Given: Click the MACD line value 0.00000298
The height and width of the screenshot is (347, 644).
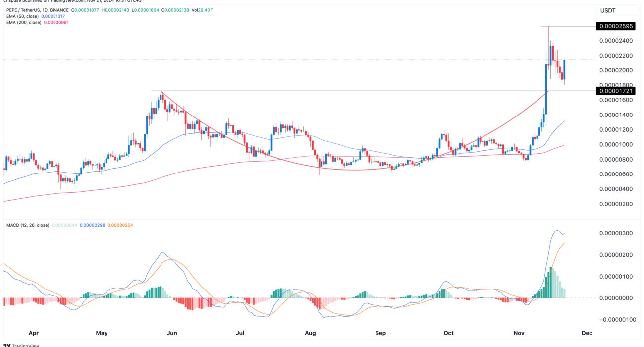Looking at the screenshot, I should click(94, 225).
